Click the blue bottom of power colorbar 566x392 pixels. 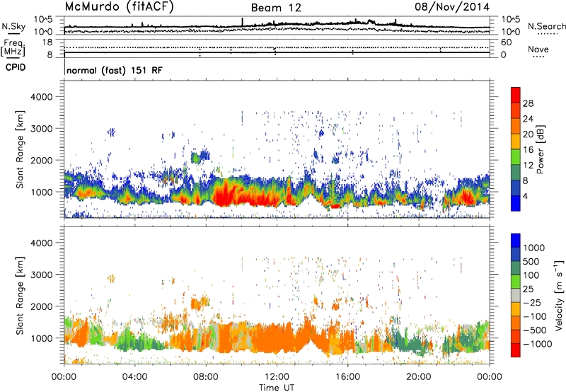click(x=516, y=203)
